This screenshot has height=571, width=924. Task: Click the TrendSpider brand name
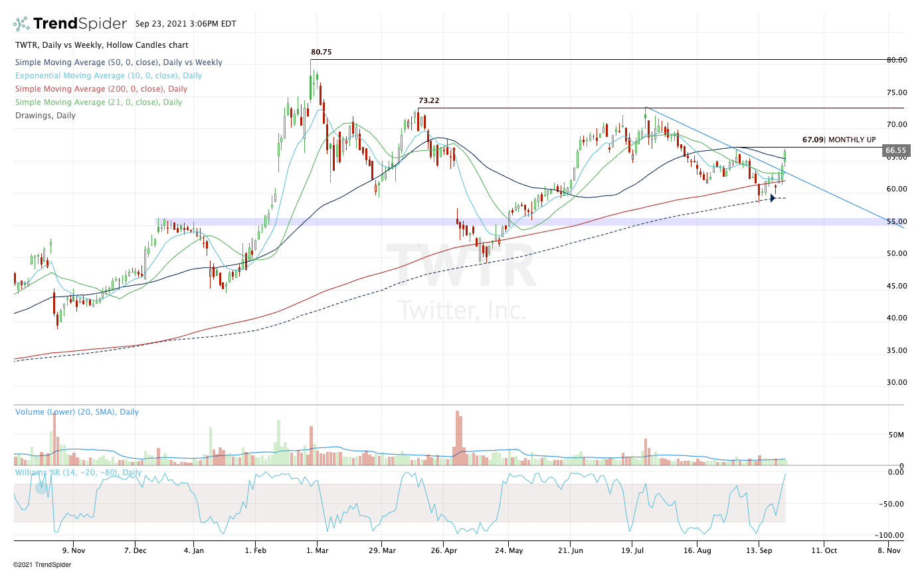80,24
